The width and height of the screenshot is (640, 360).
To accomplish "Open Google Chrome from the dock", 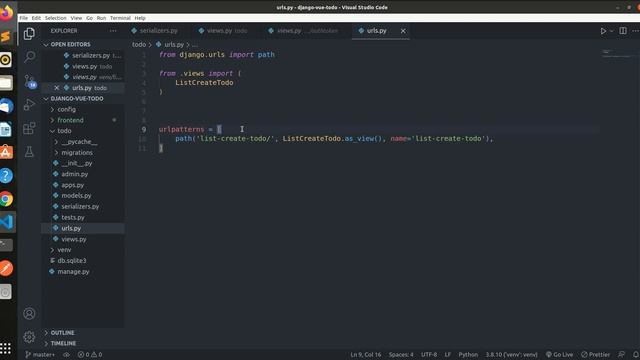I will point(6,199).
